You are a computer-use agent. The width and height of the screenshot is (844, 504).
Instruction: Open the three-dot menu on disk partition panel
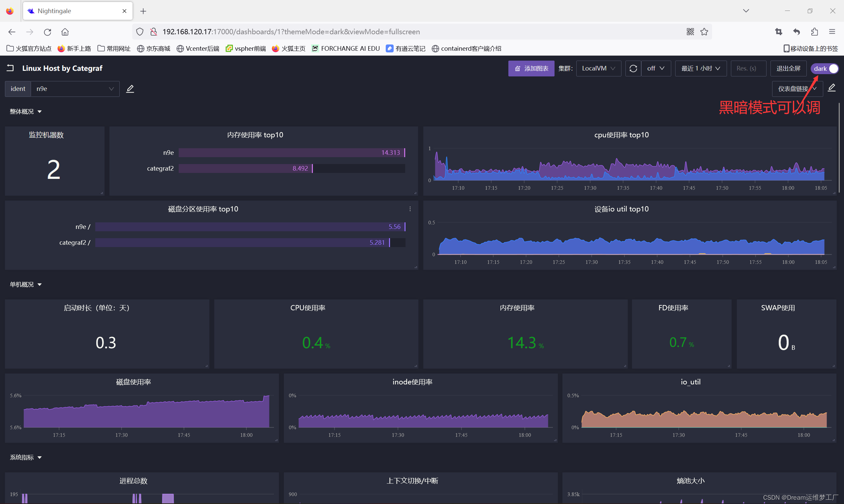[410, 209]
